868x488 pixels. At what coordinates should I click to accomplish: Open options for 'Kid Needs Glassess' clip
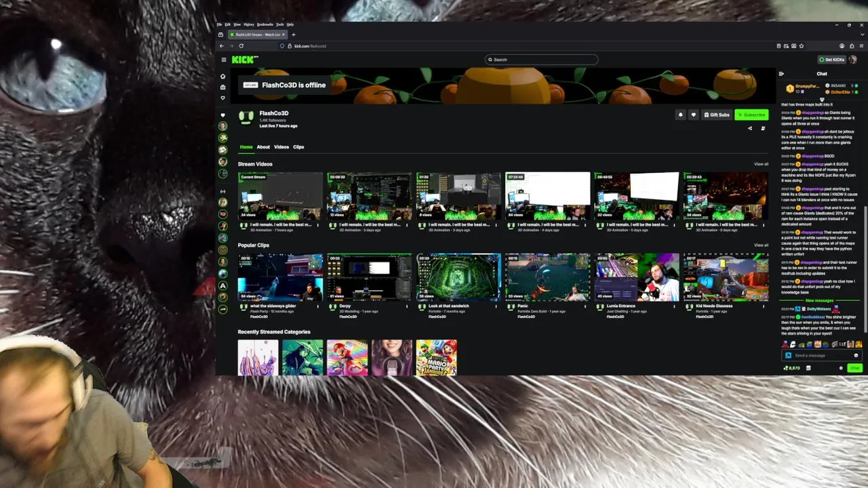pos(764,306)
